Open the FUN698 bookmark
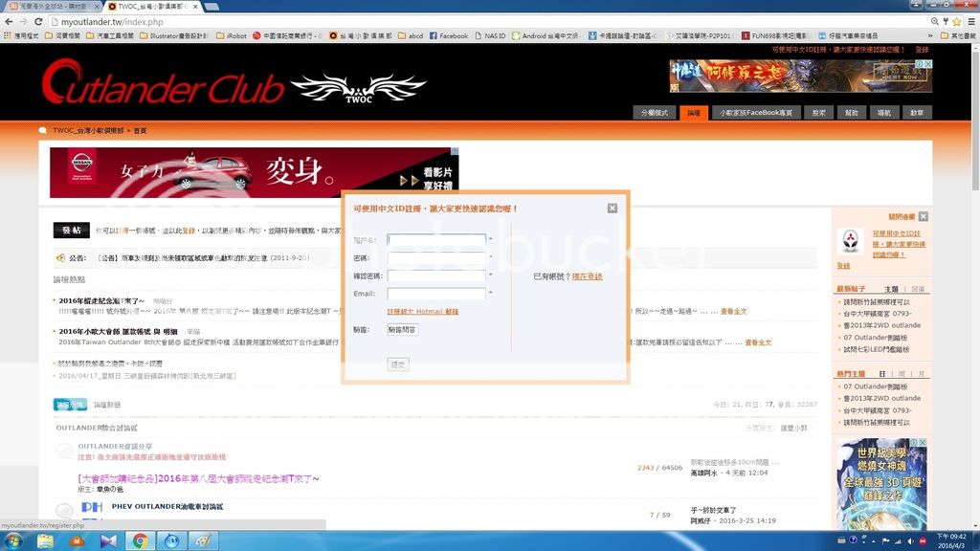 [x=774, y=35]
